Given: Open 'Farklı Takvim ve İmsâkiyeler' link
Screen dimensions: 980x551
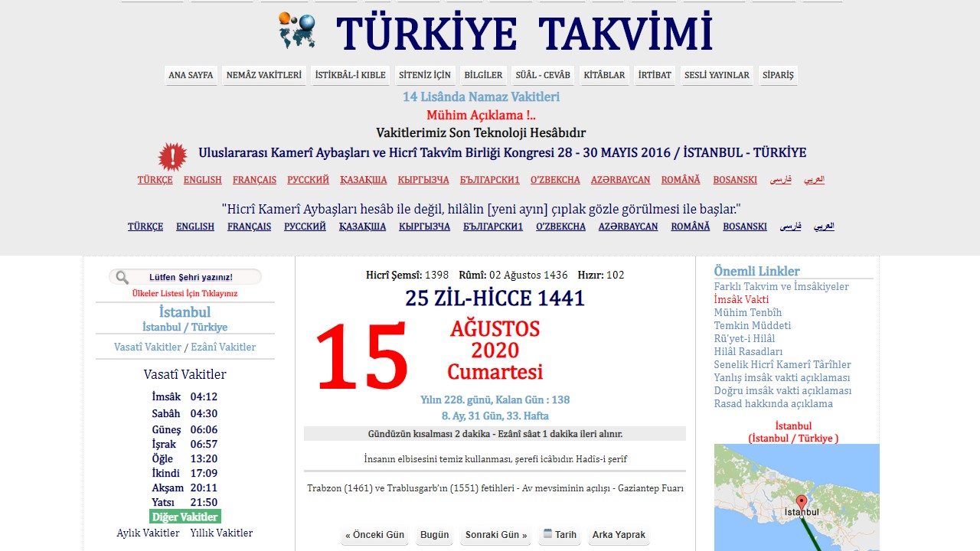Looking at the screenshot, I should (782, 287).
